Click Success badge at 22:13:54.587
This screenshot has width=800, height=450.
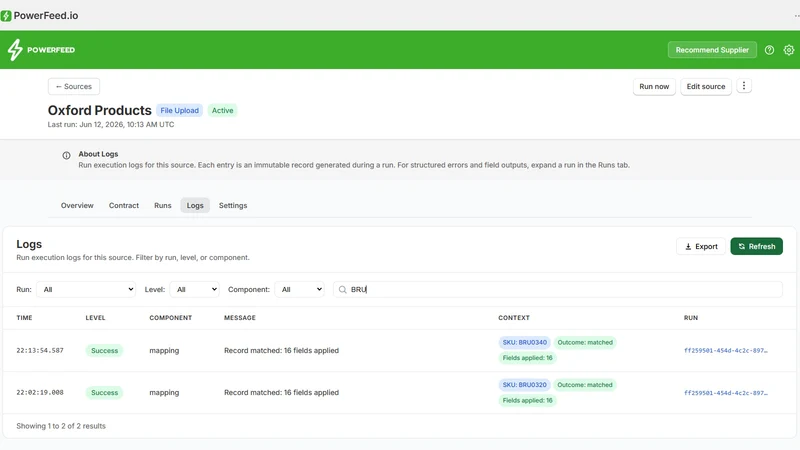[x=105, y=351]
